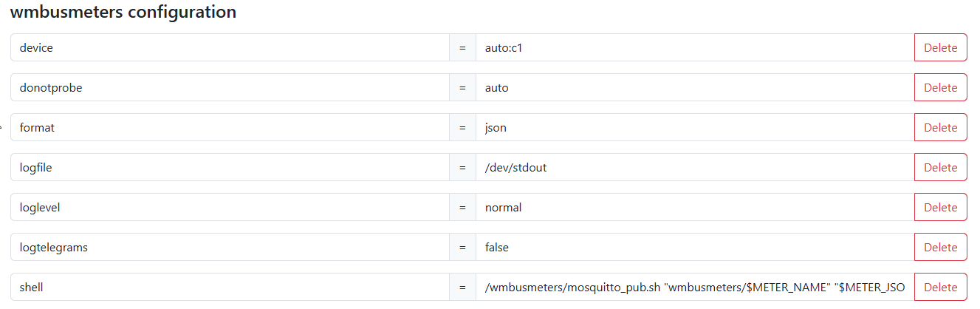Focus the loglevel key name field
The image size is (980, 309).
click(230, 207)
